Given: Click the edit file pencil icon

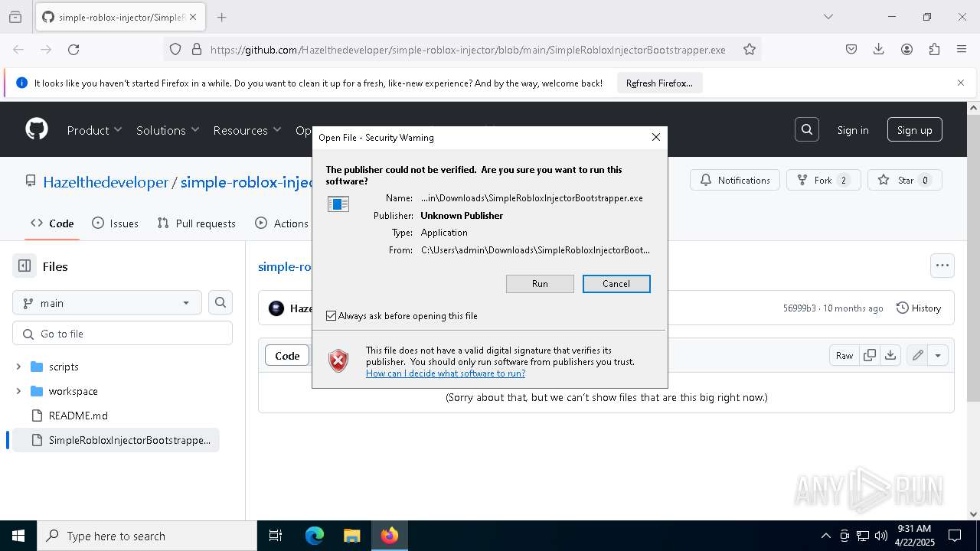Looking at the screenshot, I should pos(917,355).
